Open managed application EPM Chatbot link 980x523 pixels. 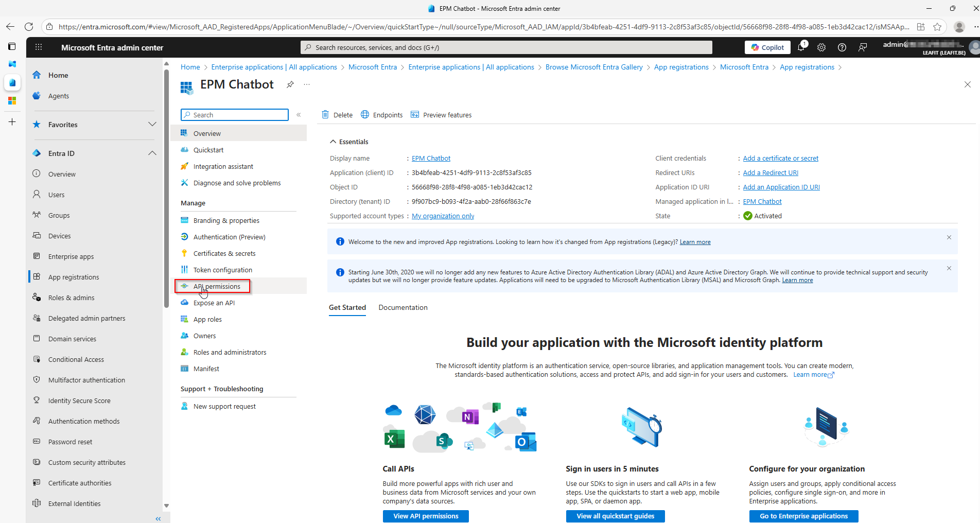click(x=762, y=202)
